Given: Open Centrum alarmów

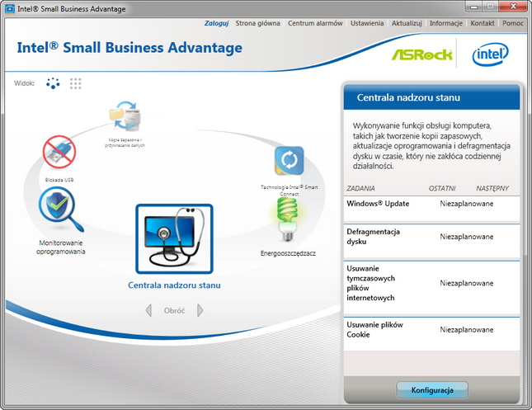Looking at the screenshot, I should coord(315,23).
